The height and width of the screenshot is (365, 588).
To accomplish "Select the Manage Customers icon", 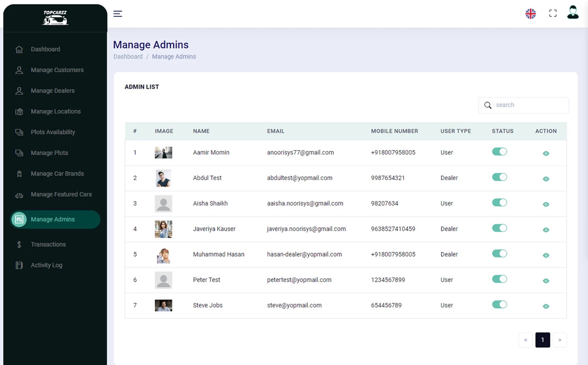I will click(x=19, y=70).
